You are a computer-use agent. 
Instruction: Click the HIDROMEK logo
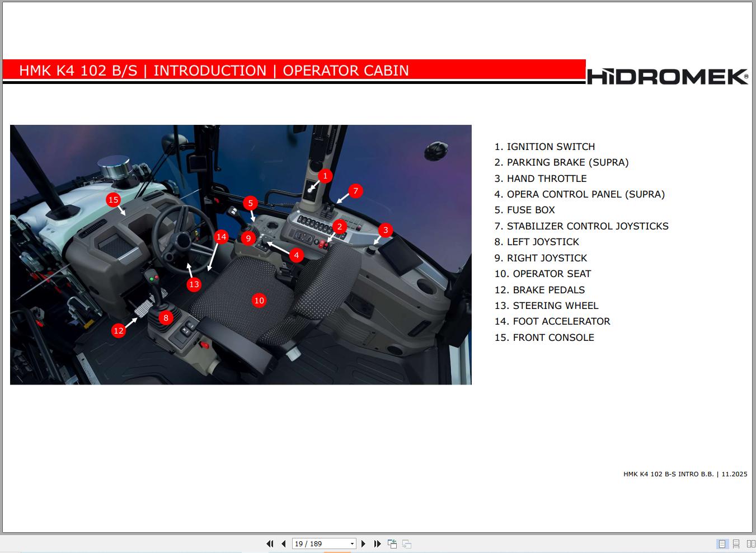668,76
